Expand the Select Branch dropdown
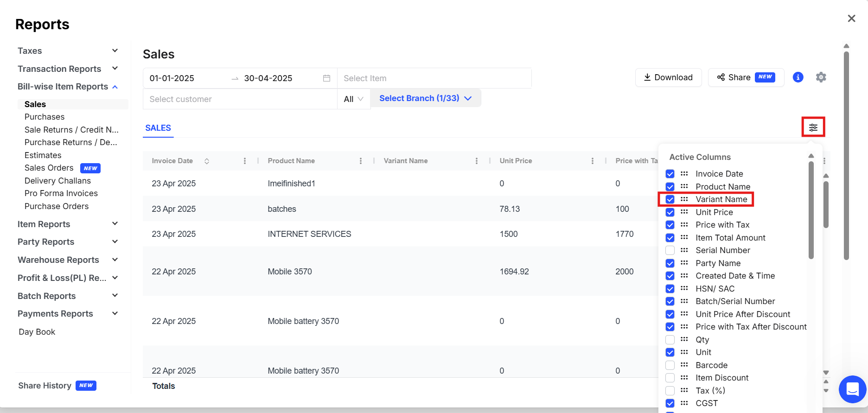868x413 pixels. point(425,98)
